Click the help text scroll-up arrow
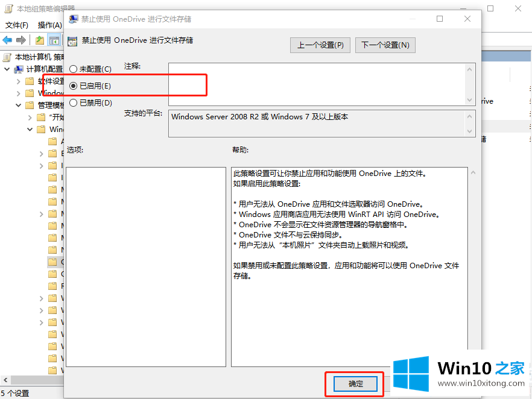The image size is (532, 399). tap(473, 172)
